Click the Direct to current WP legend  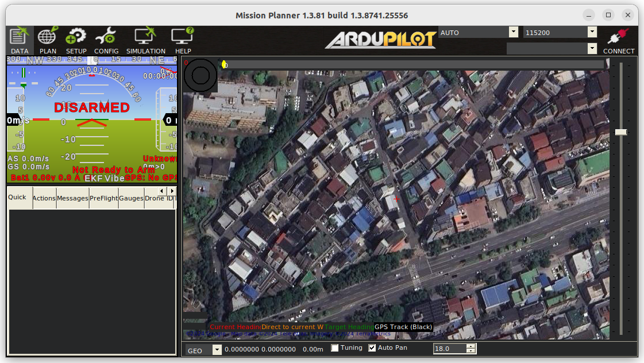(x=292, y=327)
